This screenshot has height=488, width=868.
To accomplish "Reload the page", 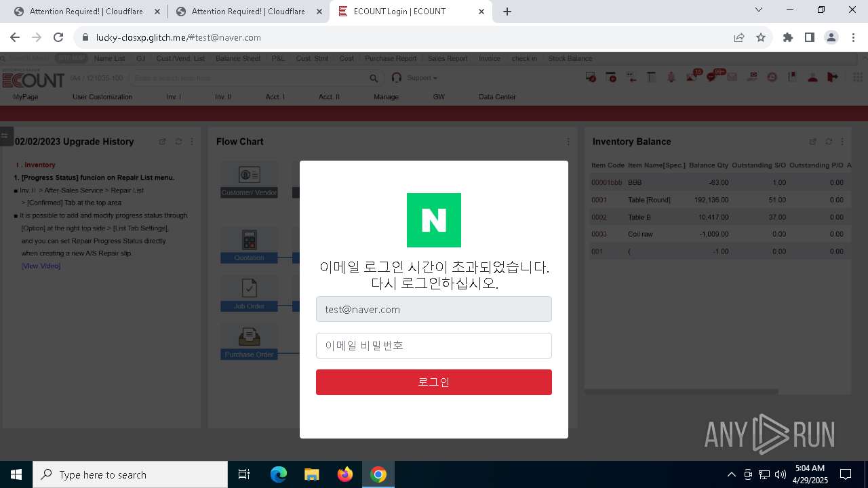I will pyautogui.click(x=58, y=37).
